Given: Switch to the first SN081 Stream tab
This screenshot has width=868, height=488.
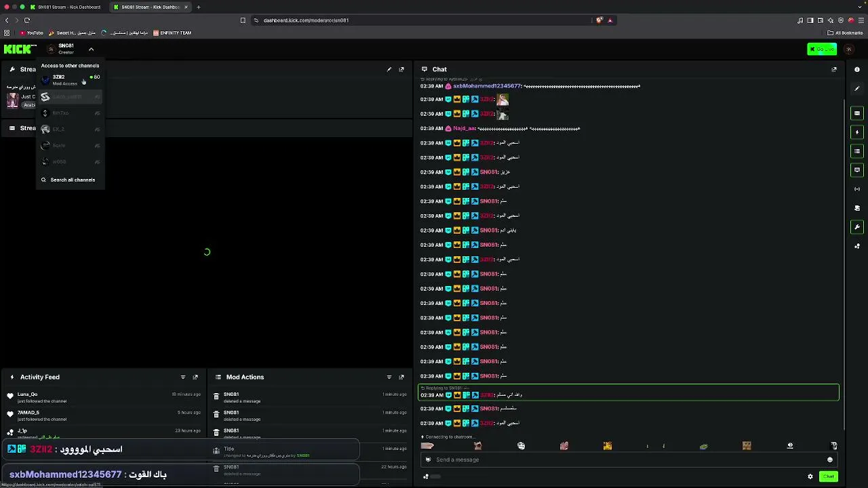Looking at the screenshot, I should pyautogui.click(x=66, y=7).
